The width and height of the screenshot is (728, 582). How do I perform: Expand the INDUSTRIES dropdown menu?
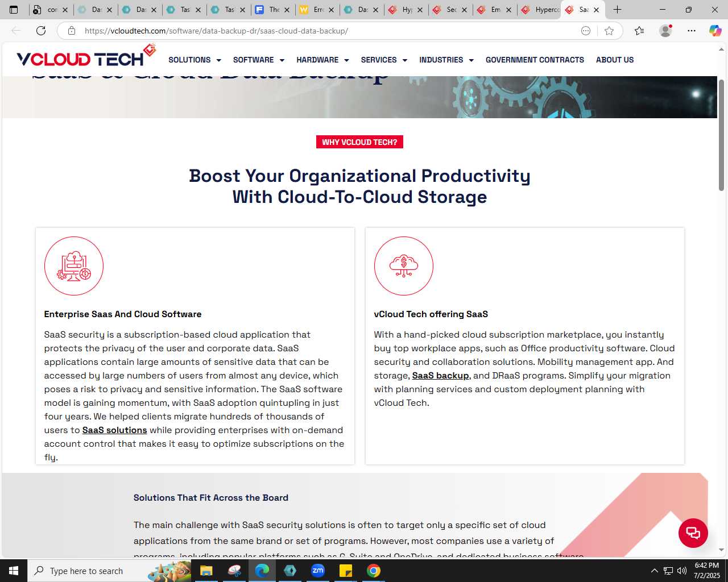(x=446, y=60)
